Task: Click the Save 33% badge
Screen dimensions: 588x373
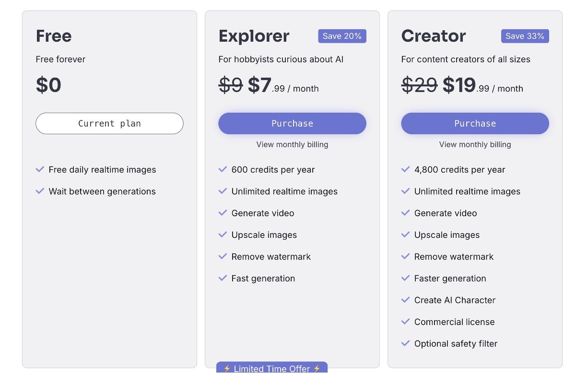Action: [x=525, y=36]
